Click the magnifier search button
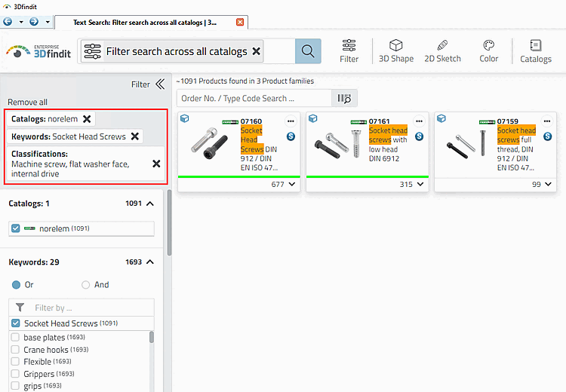 (x=308, y=51)
